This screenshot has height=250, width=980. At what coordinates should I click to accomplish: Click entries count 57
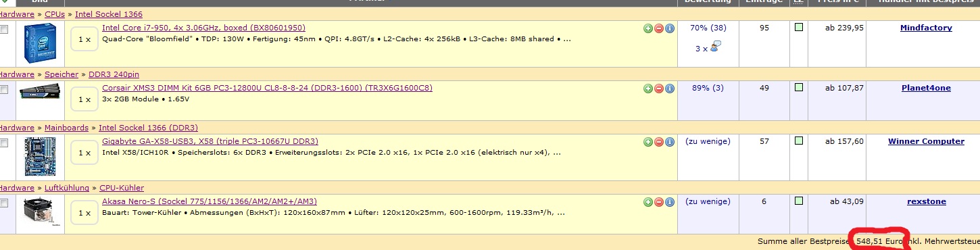(764, 141)
